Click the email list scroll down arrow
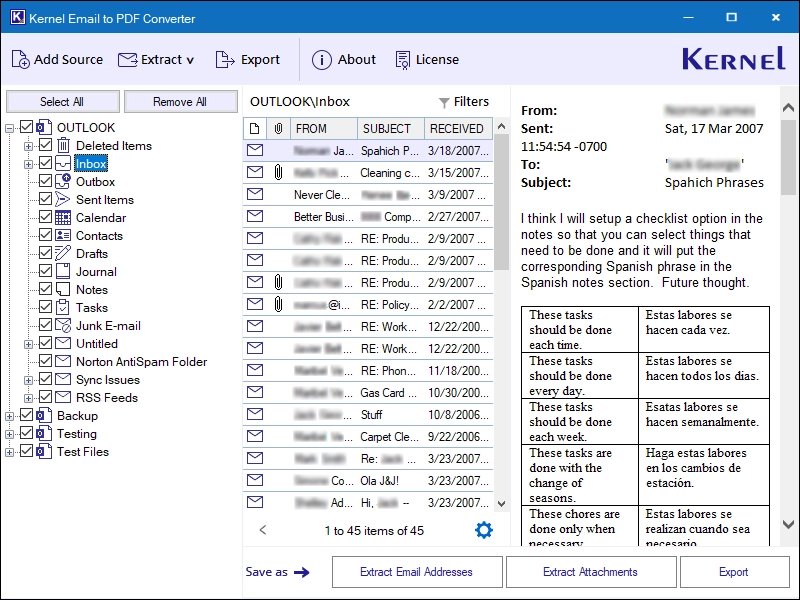Screen dimensions: 800x600 (502, 504)
